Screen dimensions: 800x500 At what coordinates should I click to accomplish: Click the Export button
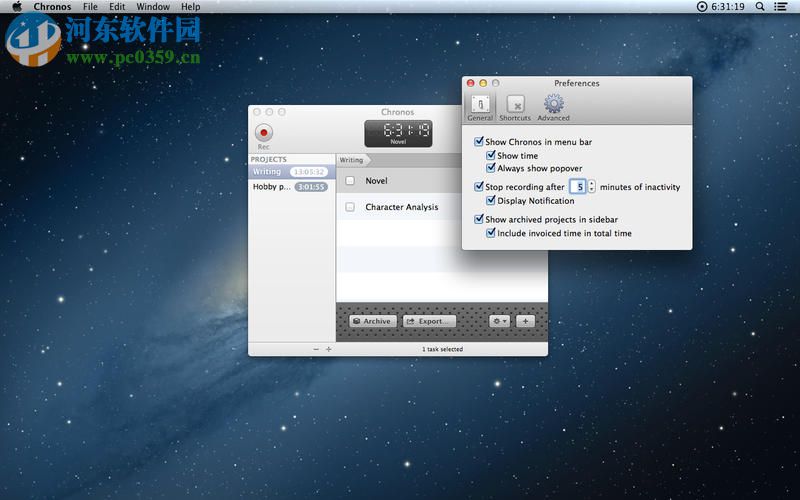tap(430, 321)
